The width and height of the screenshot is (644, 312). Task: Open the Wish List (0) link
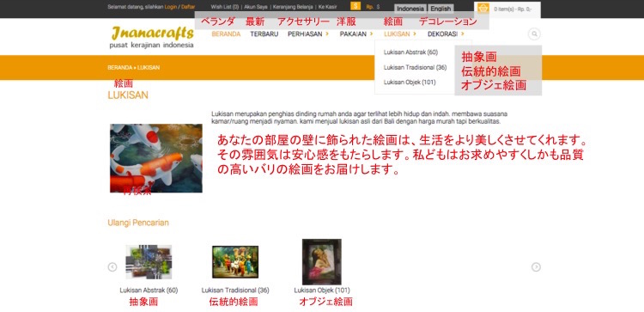pos(225,7)
